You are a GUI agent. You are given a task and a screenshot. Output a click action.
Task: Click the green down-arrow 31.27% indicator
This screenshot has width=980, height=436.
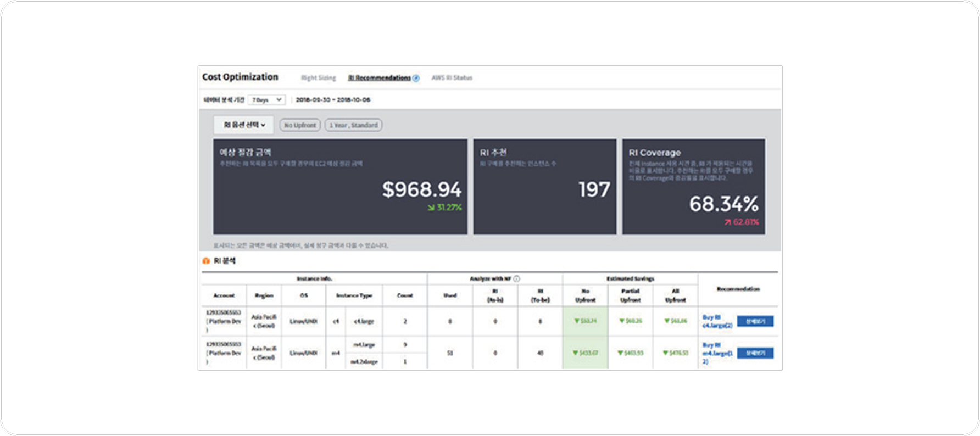click(x=444, y=208)
